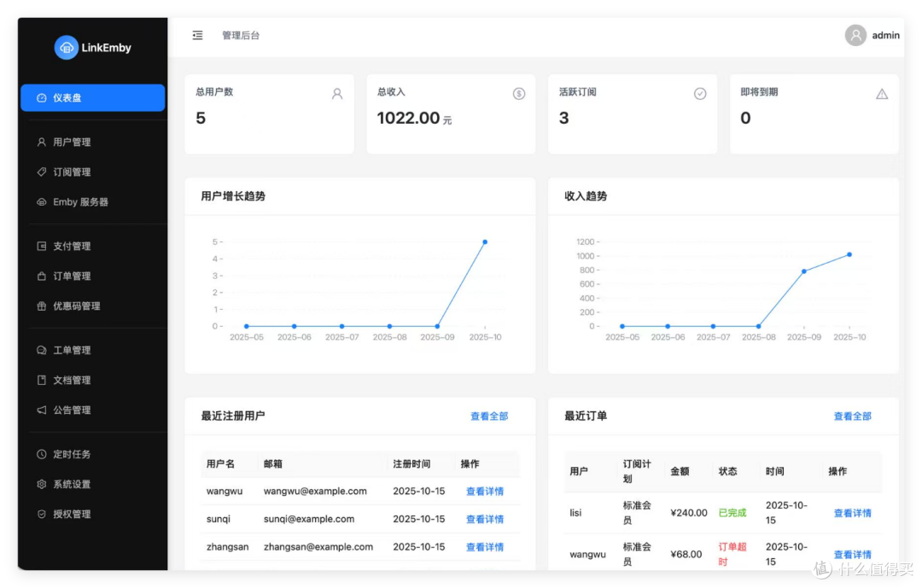Click the 2025-09 point on 用户增长趋势 chart

click(437, 326)
